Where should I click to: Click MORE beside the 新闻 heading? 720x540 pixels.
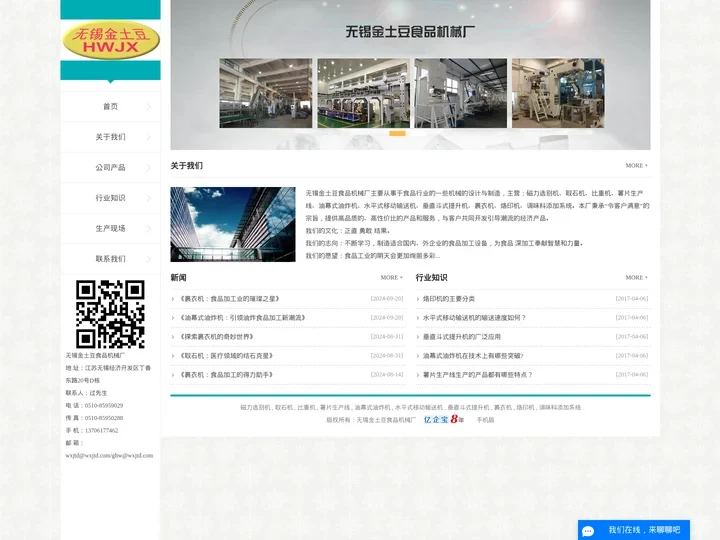pos(391,277)
